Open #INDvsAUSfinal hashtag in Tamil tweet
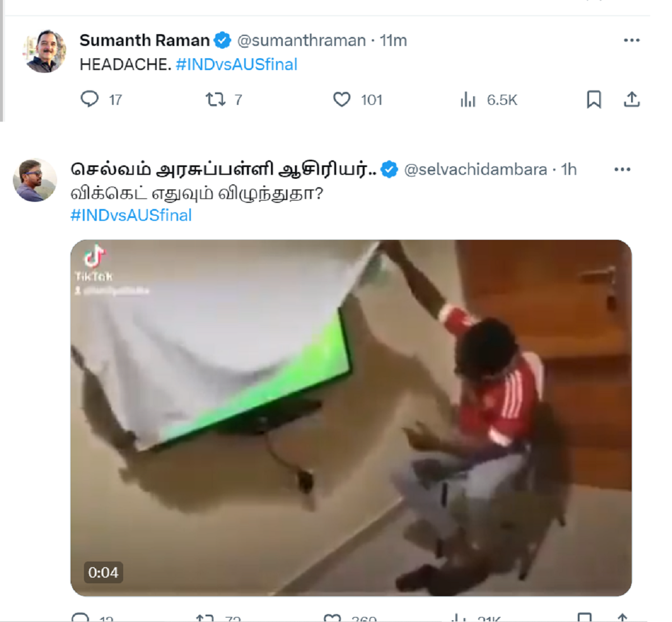 tap(131, 215)
